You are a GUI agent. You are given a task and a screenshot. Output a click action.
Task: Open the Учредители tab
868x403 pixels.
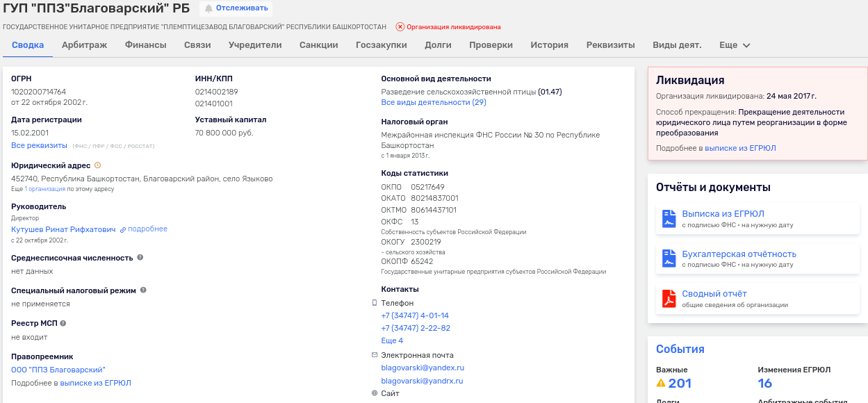pos(255,45)
